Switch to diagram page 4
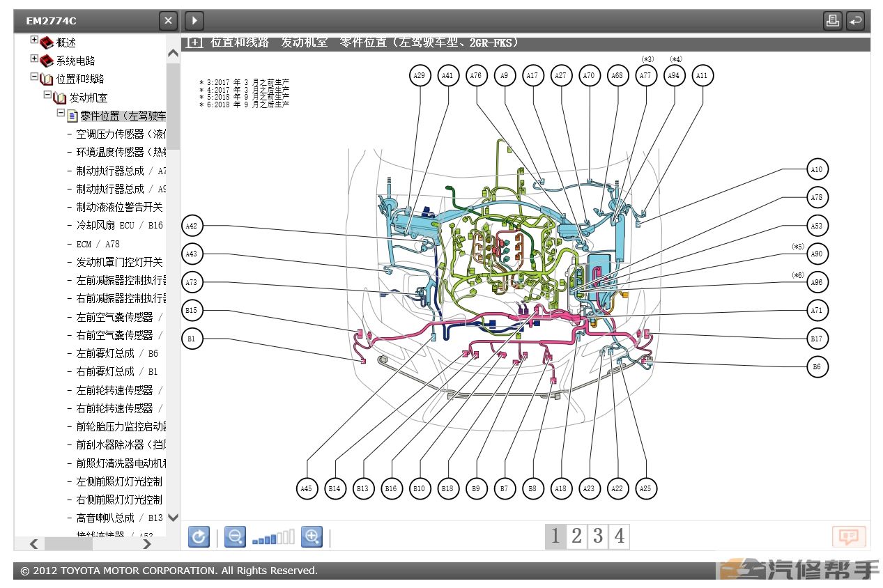 pyautogui.click(x=619, y=536)
